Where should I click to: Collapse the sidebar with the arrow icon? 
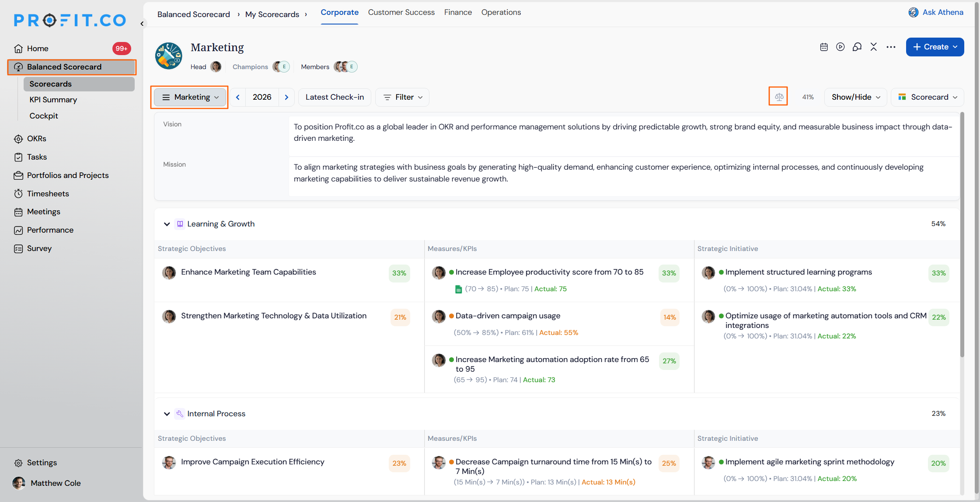tap(142, 24)
